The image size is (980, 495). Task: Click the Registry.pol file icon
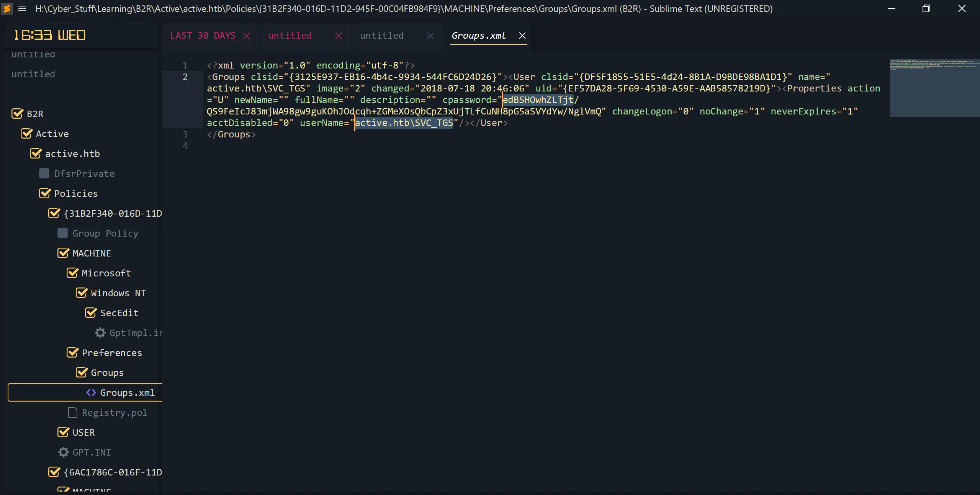click(73, 412)
